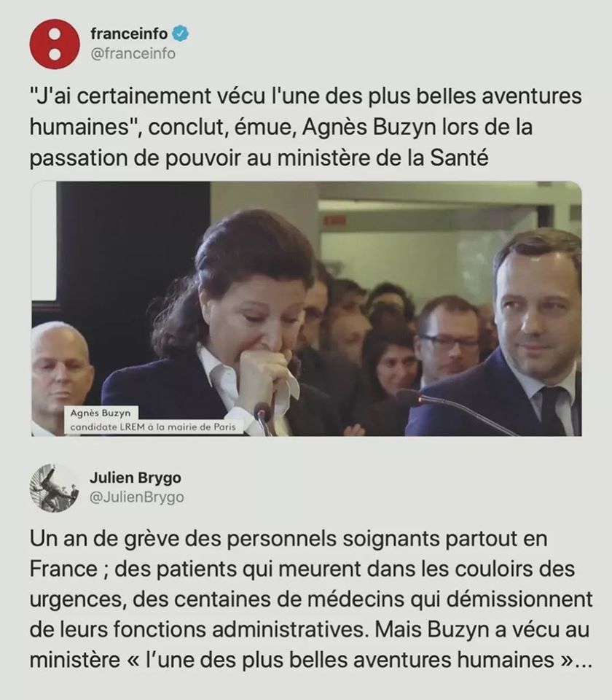
Task: Play the embedded Agnès Buzyn video
Action: point(307,308)
